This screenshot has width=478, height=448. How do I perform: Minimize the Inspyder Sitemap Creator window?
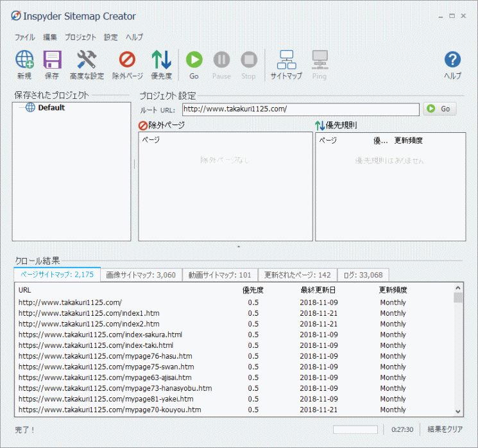pyautogui.click(x=441, y=17)
